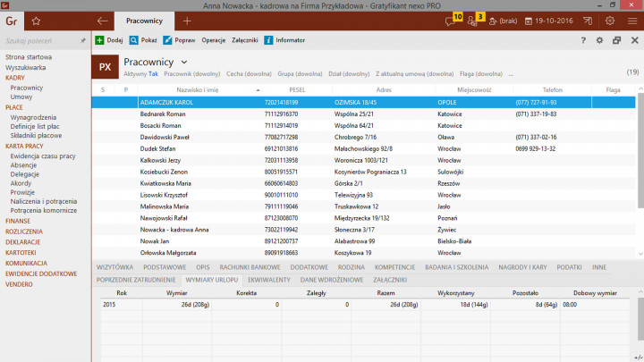Click the Operacje toolbar button
This screenshot has height=362, width=644.
(x=214, y=40)
